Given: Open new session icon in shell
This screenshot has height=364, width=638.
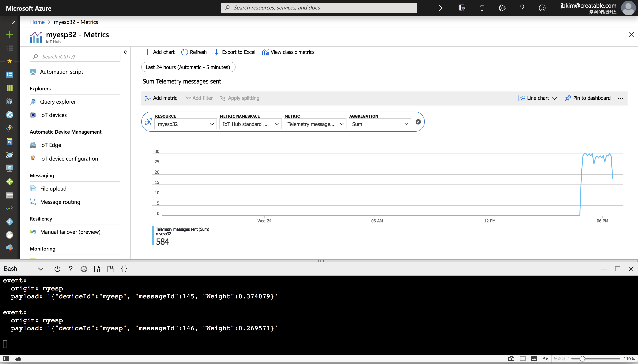Looking at the screenshot, I should click(x=111, y=269).
